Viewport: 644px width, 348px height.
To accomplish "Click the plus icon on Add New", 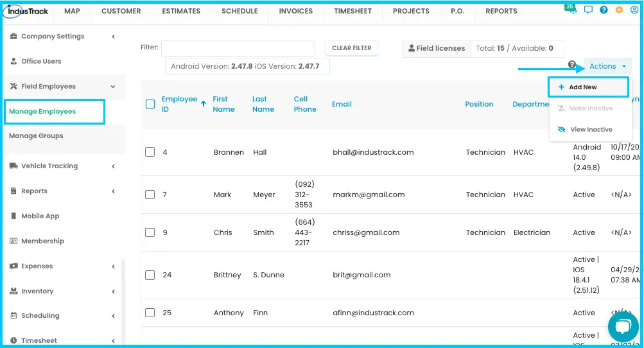I will tap(561, 87).
